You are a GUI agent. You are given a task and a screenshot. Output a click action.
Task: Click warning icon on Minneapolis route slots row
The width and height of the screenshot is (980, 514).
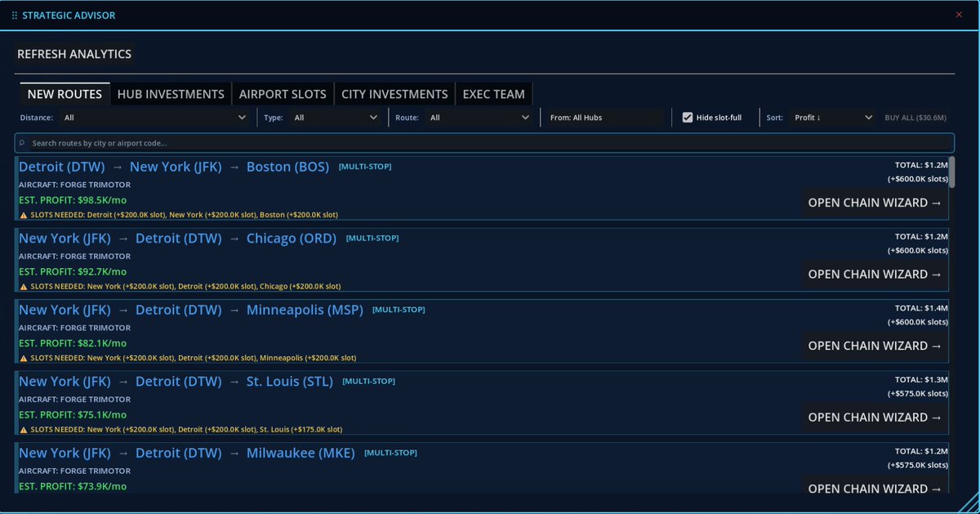23,358
